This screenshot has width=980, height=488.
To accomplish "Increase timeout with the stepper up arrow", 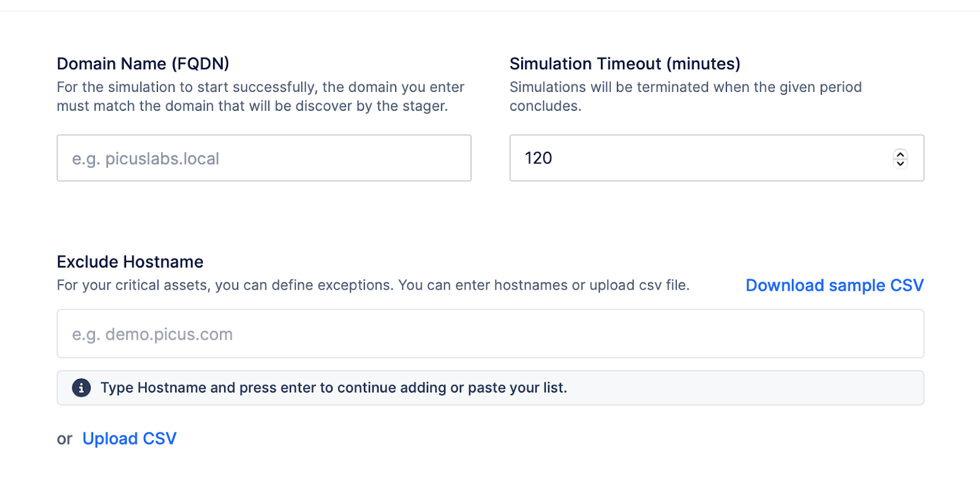I will pos(900,153).
